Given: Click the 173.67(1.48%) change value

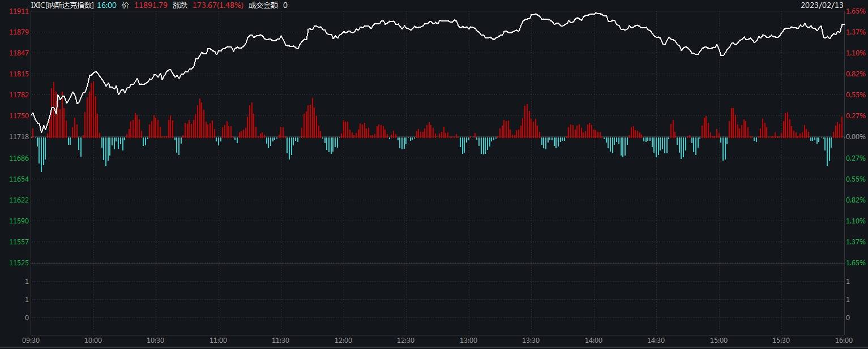Looking at the screenshot, I should 218,5.
